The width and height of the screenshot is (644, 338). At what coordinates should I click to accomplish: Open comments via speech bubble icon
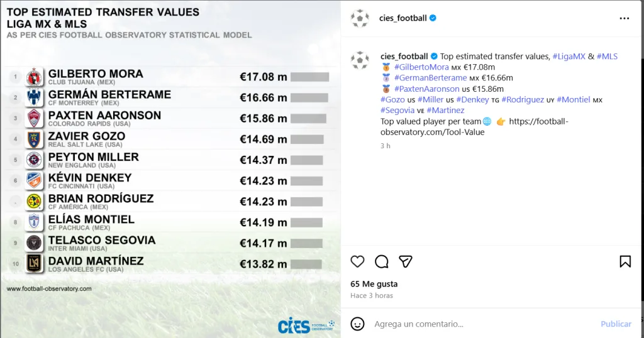pyautogui.click(x=382, y=261)
